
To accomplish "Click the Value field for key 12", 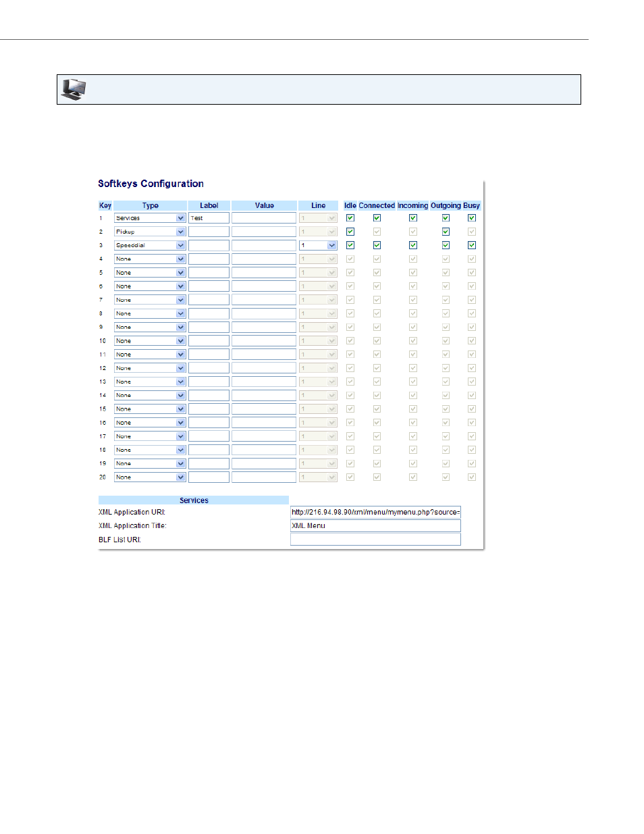I will click(x=264, y=368).
